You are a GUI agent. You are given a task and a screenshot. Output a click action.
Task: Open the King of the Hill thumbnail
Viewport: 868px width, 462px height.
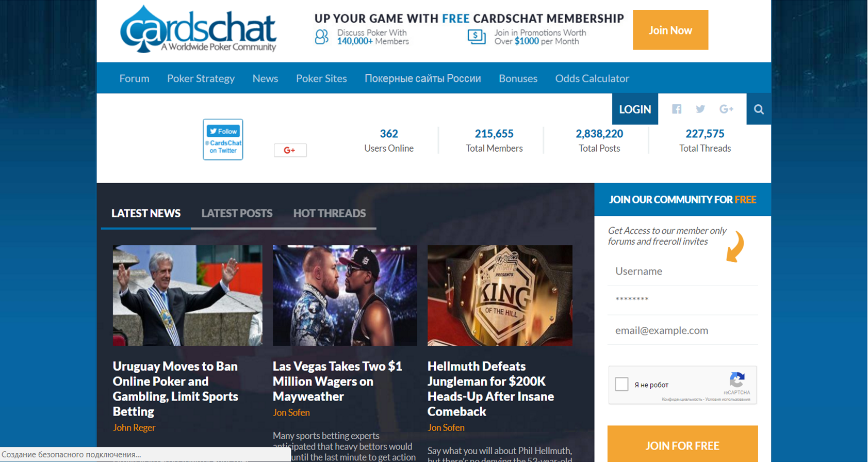500,295
